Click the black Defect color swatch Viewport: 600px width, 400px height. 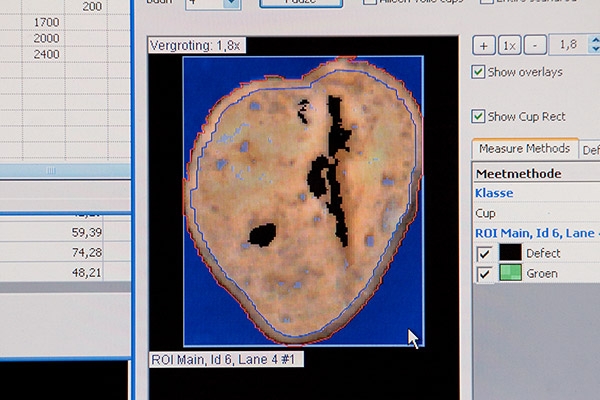[x=511, y=253]
